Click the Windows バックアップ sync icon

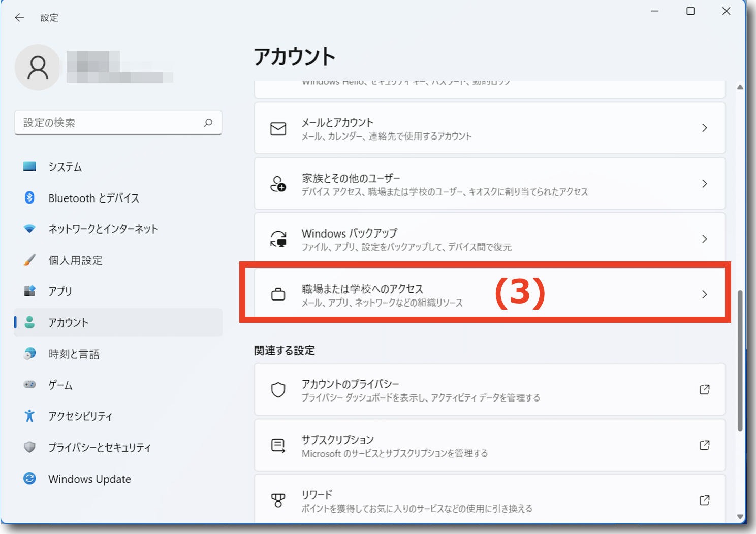(278, 239)
